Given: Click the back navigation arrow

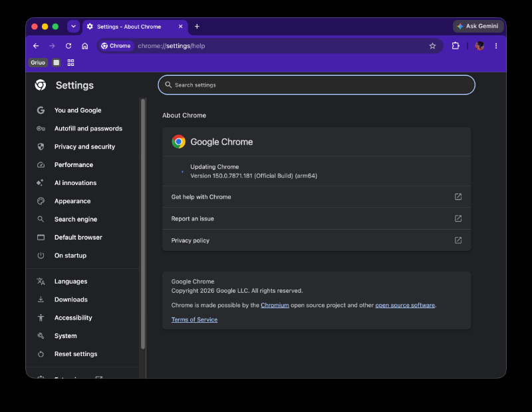Looking at the screenshot, I should pyautogui.click(x=36, y=46).
